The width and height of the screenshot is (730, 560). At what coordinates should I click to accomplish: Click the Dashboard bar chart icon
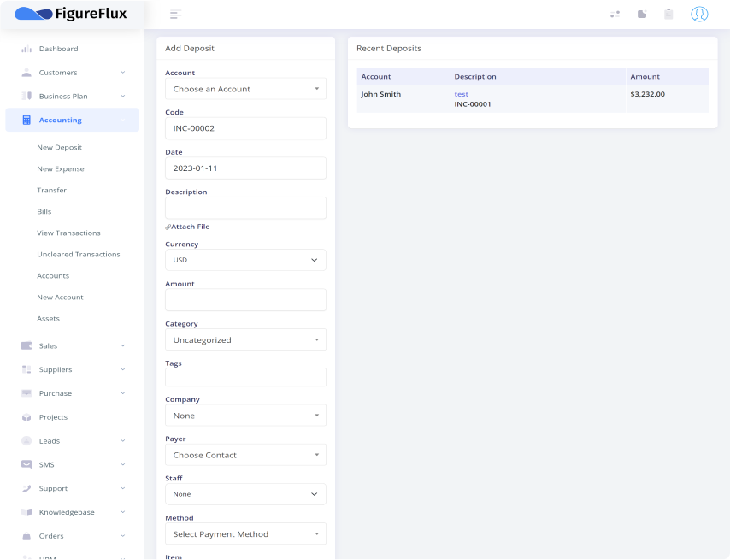click(x=26, y=49)
